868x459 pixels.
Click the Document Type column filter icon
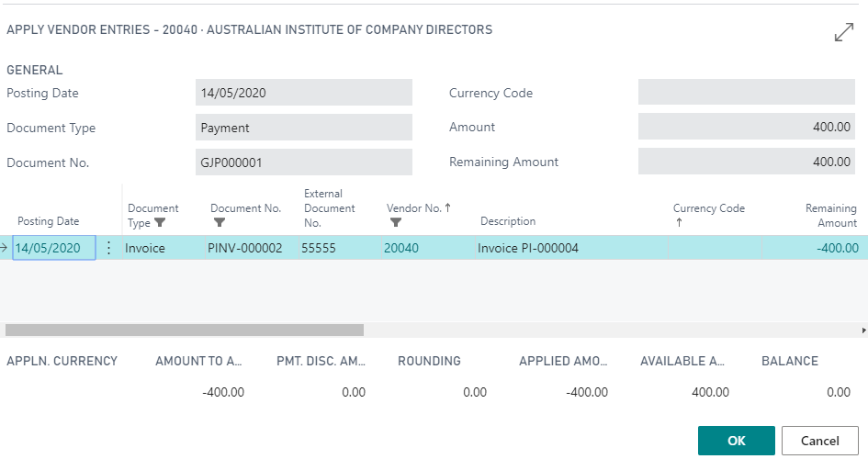160,222
